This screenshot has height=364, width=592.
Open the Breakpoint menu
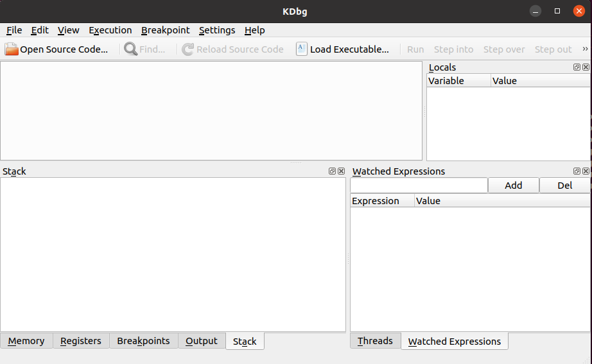coord(166,30)
